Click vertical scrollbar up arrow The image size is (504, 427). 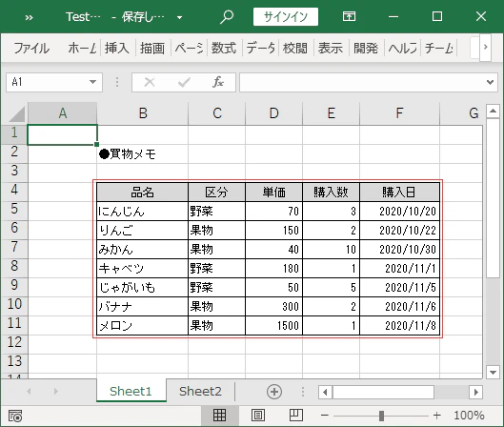coord(493,112)
